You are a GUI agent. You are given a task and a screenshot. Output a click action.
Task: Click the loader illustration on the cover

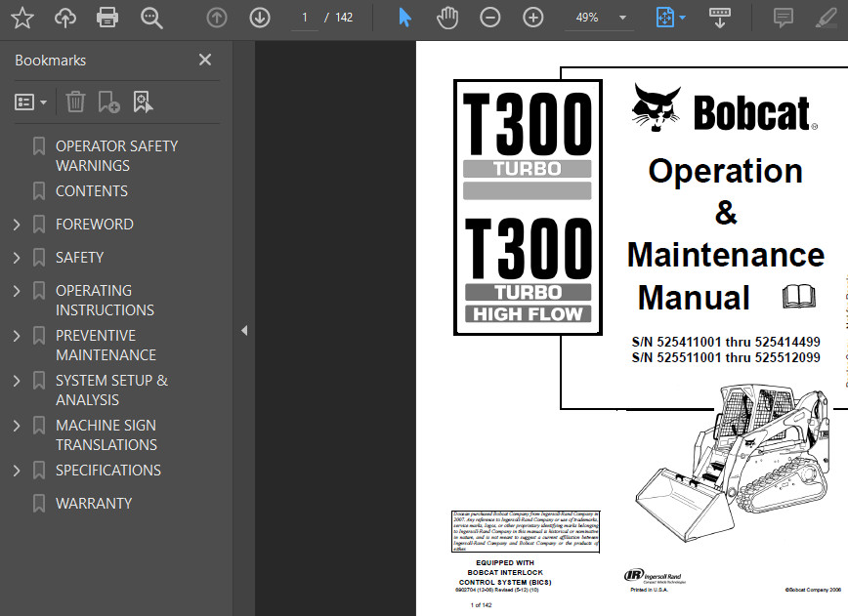[x=733, y=463]
